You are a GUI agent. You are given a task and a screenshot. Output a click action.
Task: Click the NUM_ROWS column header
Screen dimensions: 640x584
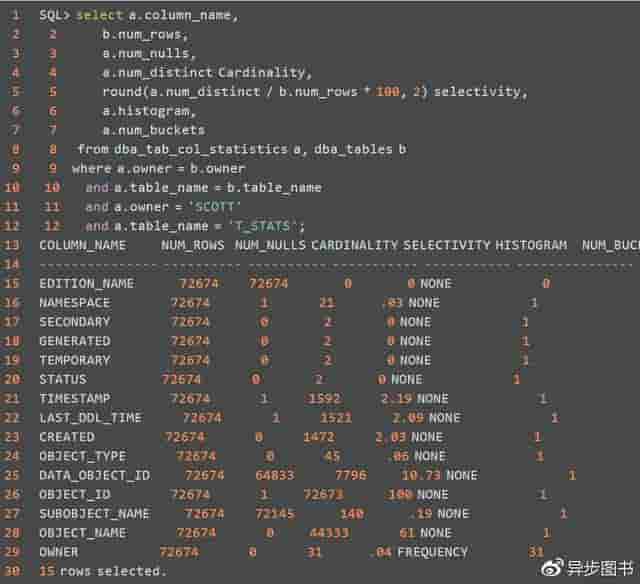(x=193, y=245)
